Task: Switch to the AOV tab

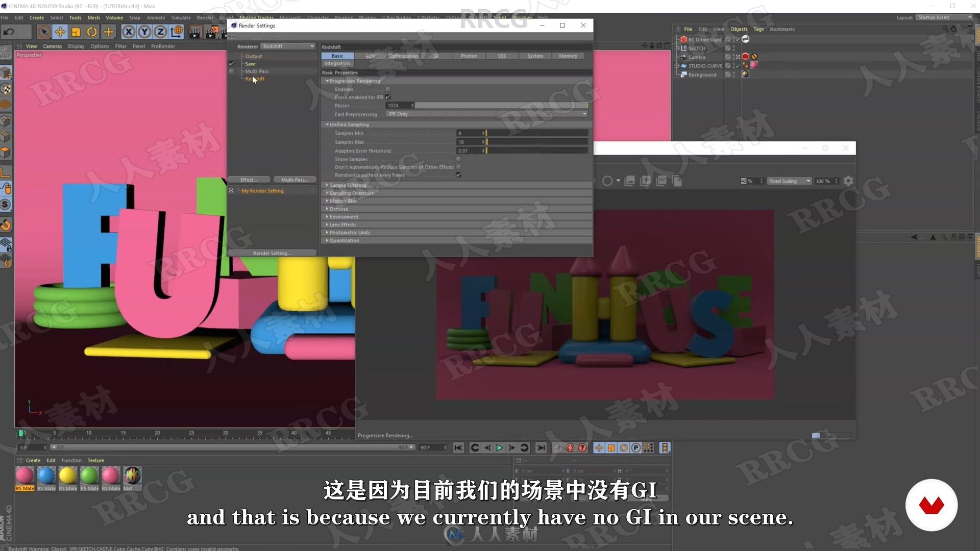Action: [370, 56]
